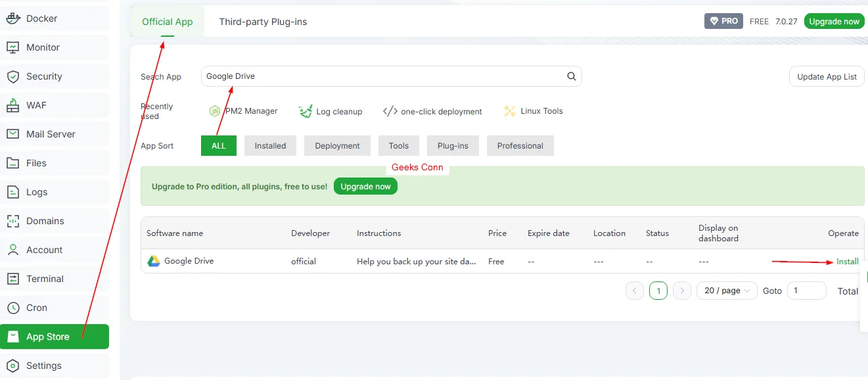This screenshot has width=868, height=380.
Task: Enable the Plug-ins filter
Action: point(452,145)
